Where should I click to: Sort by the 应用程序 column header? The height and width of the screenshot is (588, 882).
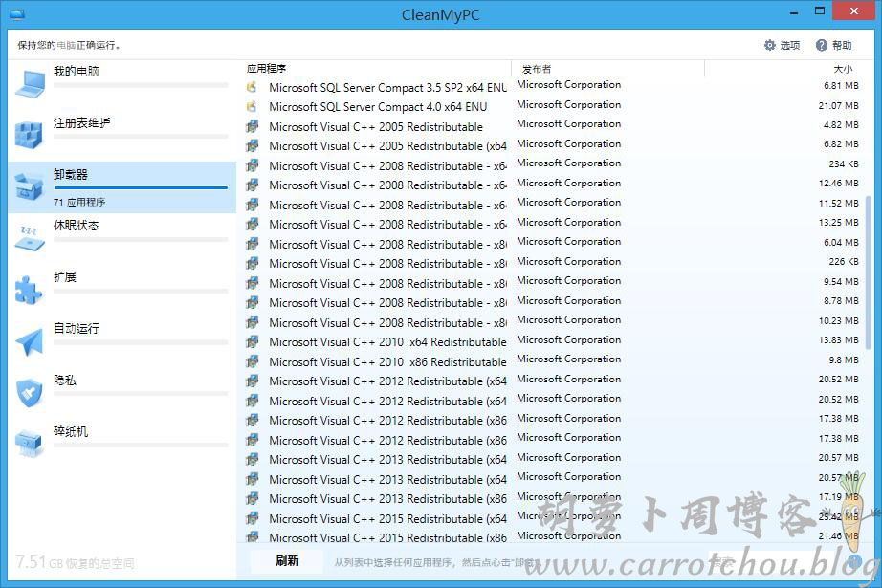266,69
